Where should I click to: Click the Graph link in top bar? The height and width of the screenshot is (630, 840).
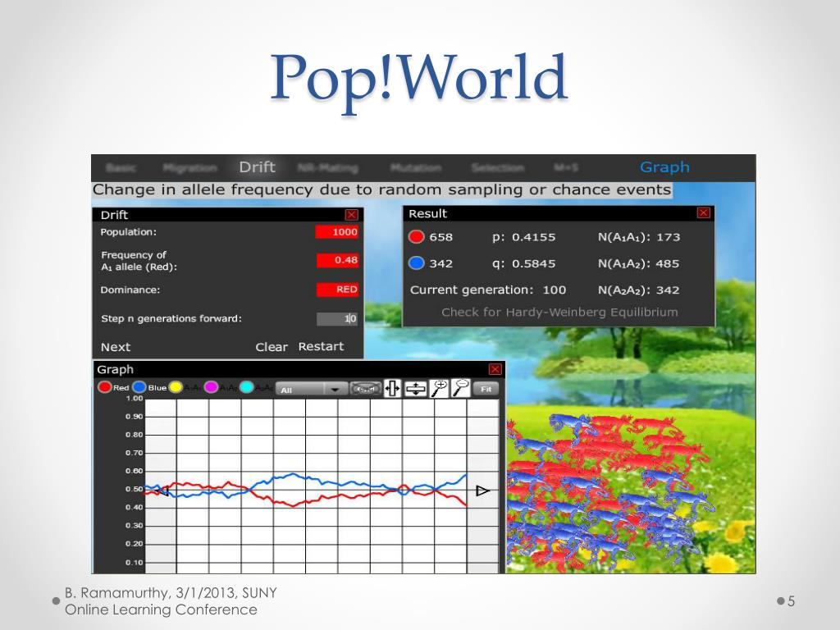coord(664,167)
